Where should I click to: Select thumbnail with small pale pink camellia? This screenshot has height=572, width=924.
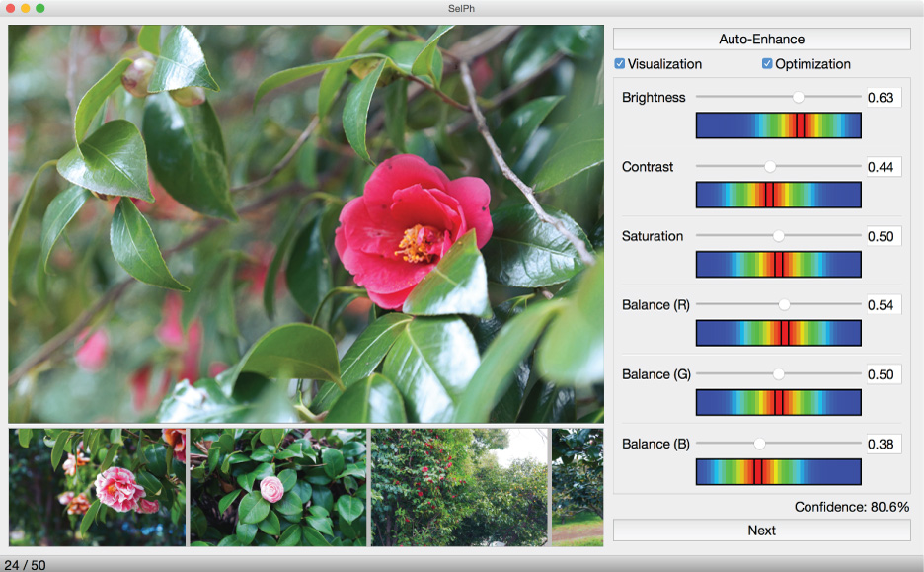(278, 487)
